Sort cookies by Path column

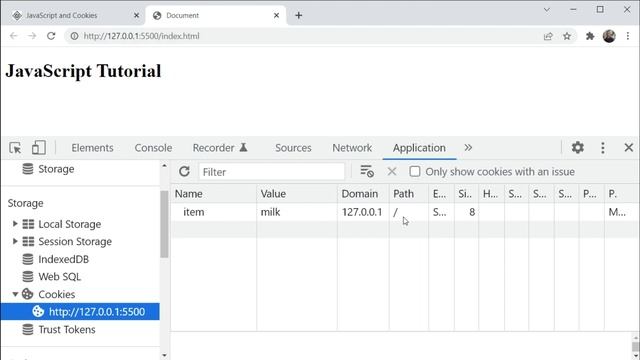click(x=409, y=193)
